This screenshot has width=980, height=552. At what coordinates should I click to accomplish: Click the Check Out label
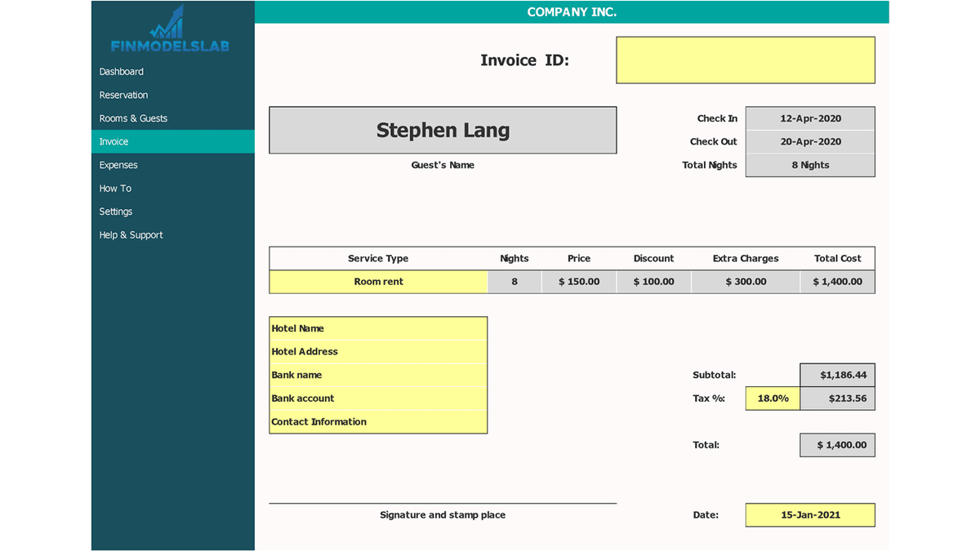714,141
